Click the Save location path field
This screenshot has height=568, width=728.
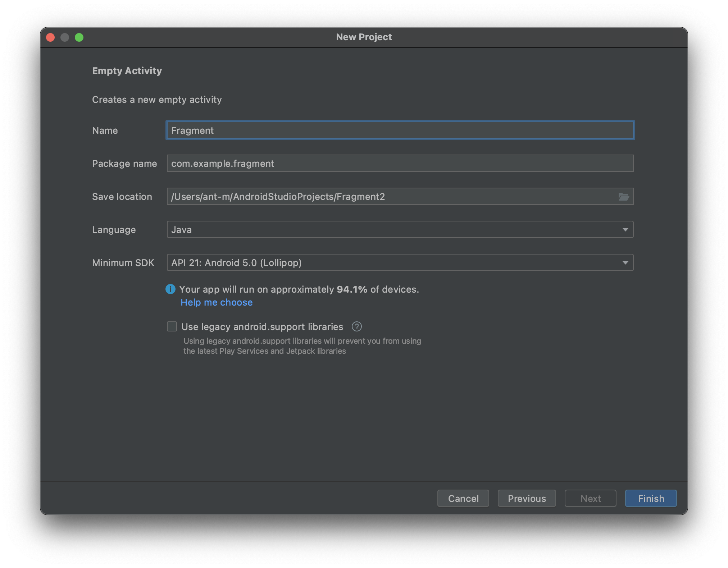click(x=388, y=197)
